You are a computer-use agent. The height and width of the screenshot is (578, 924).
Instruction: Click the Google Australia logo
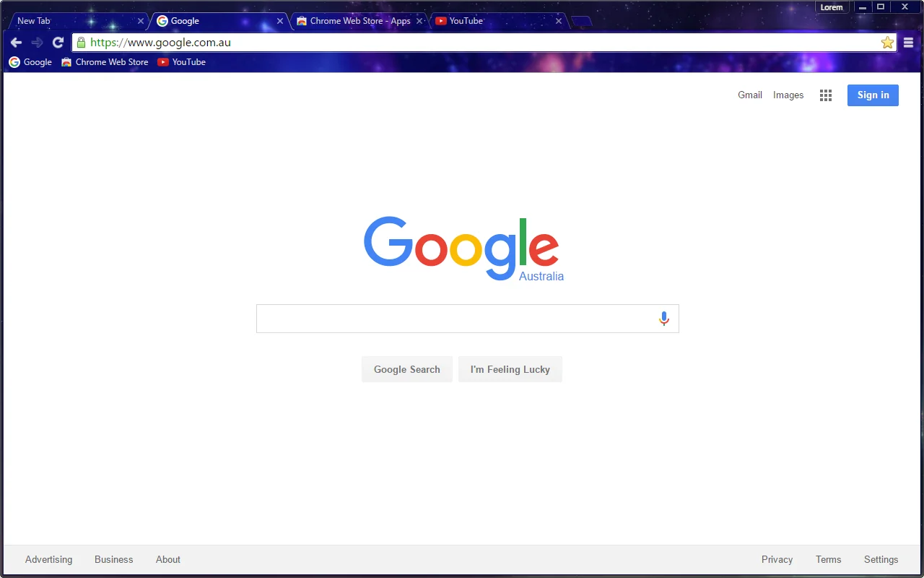[x=463, y=249]
